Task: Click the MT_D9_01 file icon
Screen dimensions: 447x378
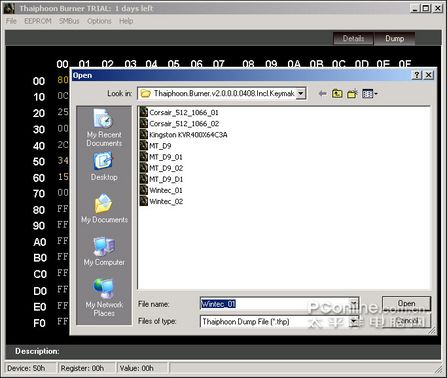Action: point(144,157)
